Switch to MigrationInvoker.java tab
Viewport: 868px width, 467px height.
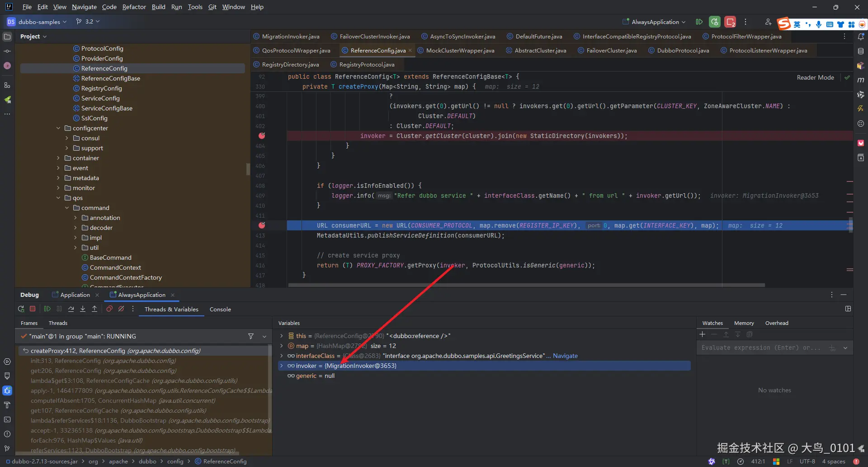tap(287, 36)
